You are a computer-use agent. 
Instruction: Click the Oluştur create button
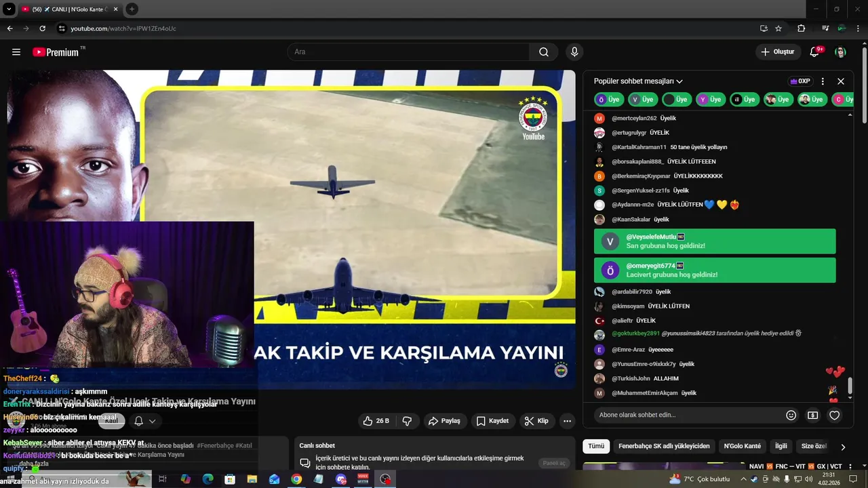pyautogui.click(x=778, y=52)
